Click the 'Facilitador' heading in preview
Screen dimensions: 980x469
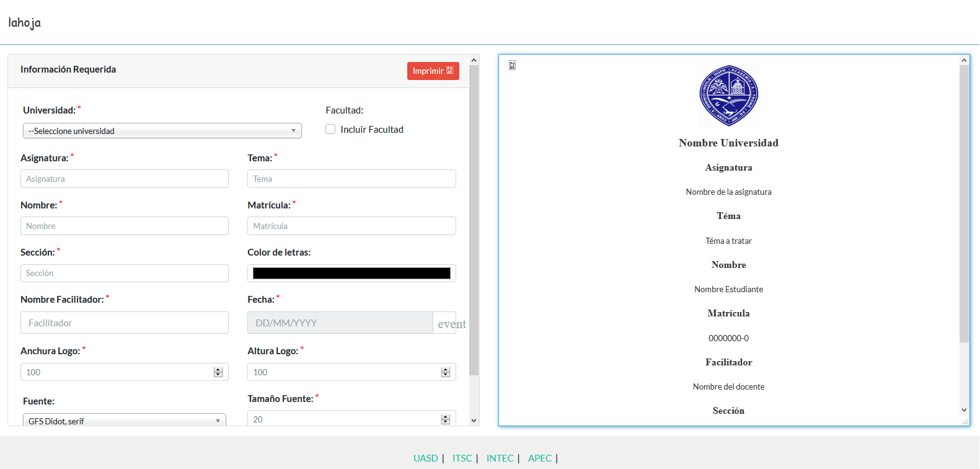pyautogui.click(x=728, y=362)
